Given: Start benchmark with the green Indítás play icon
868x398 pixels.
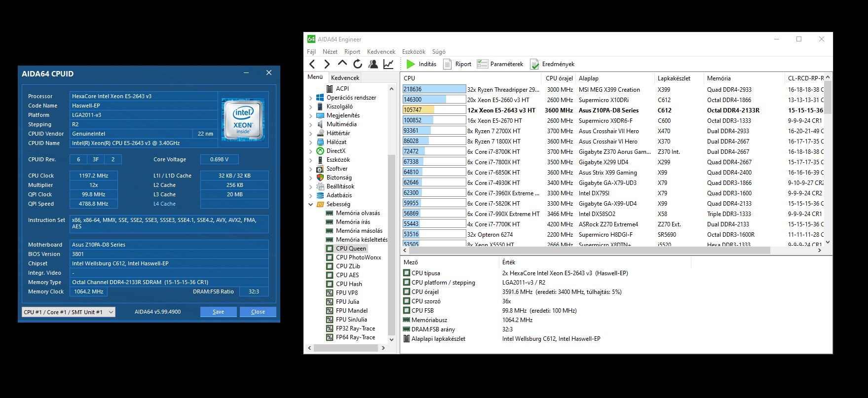Looking at the screenshot, I should pyautogui.click(x=411, y=64).
